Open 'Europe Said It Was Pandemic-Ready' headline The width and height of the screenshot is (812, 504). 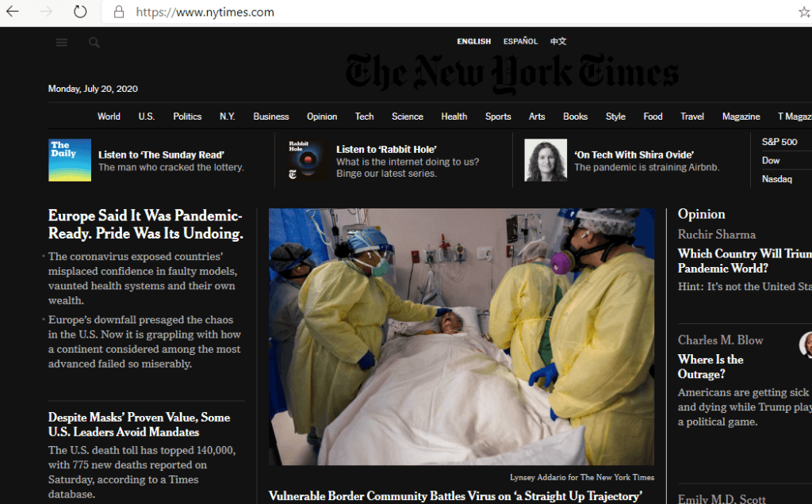coord(146,224)
